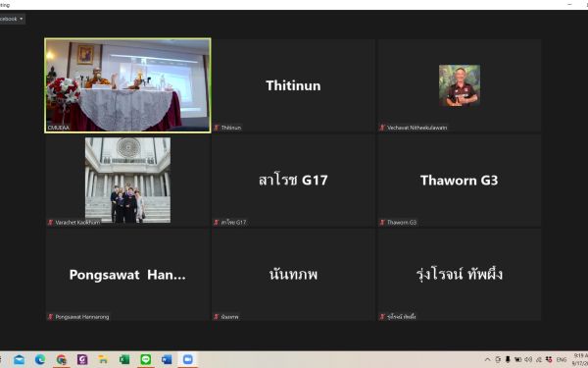Click the large รุ่งโรจน์ ทัพผึ้ง name in its tile
This screenshot has width=588, height=368.
tap(460, 274)
